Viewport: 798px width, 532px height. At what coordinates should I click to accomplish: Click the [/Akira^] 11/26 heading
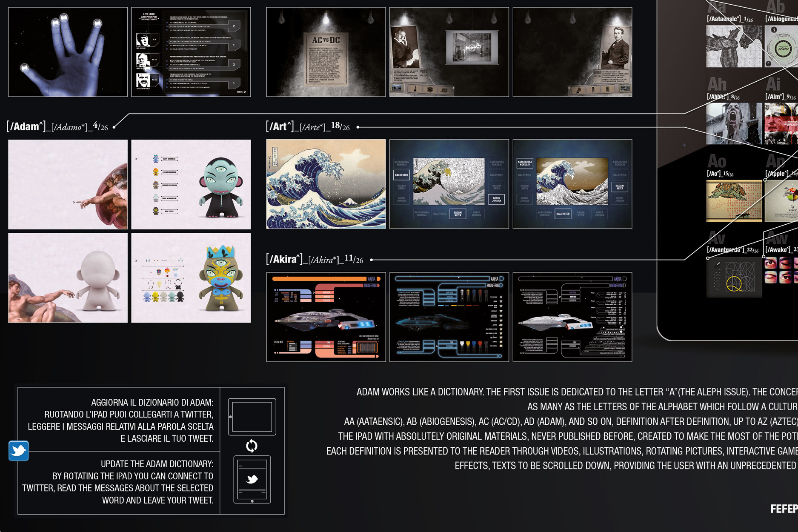click(315, 259)
